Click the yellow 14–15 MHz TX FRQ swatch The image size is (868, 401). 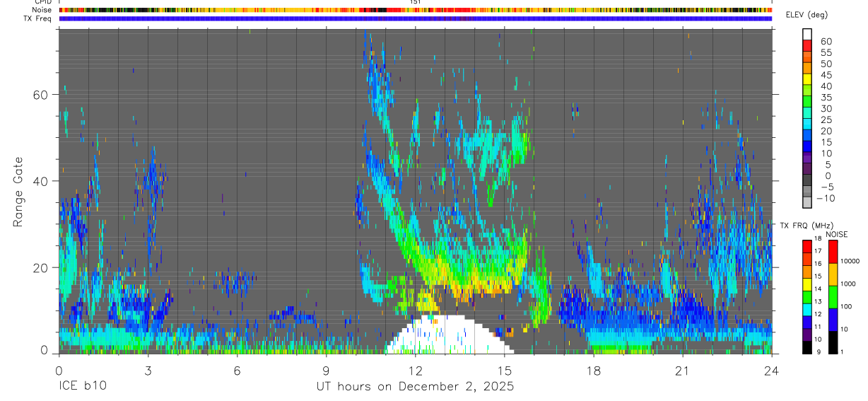(x=807, y=284)
